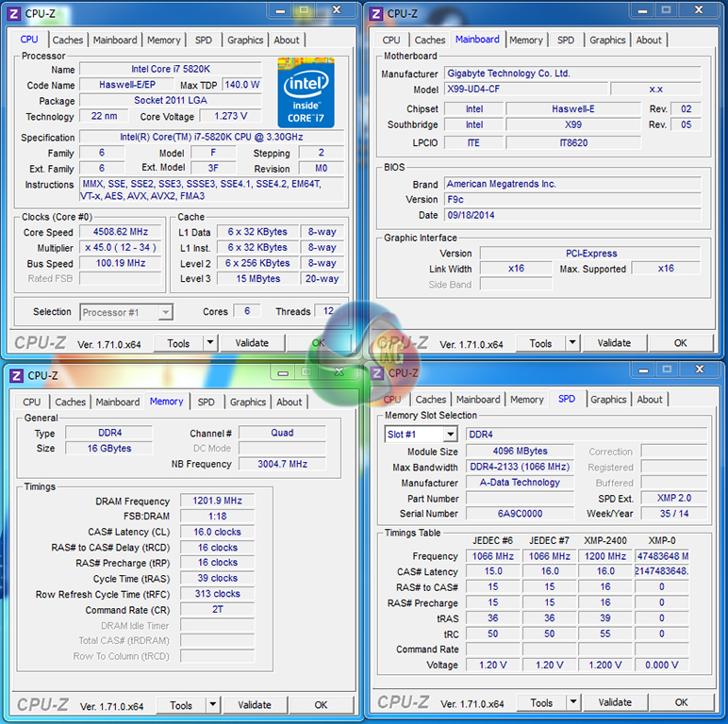This screenshot has width=728, height=724.
Task: Click the CPU-Z title icon of the Memory window
Action: pyautogui.click(x=16, y=375)
